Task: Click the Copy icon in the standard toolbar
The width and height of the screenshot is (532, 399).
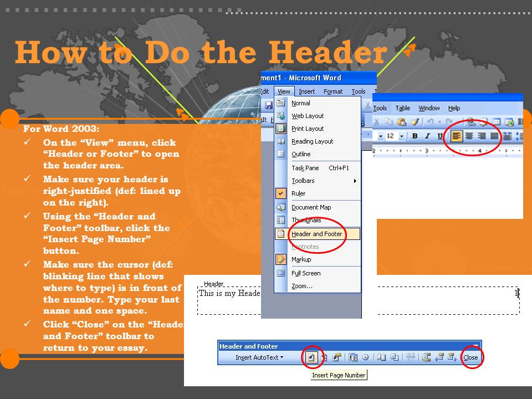Action: click(x=389, y=122)
